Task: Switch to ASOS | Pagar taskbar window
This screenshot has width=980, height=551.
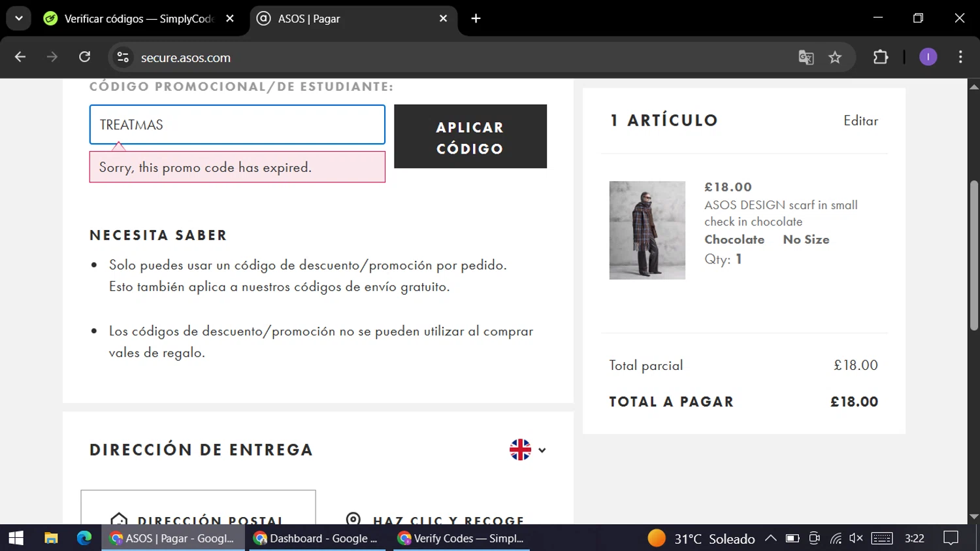Action: pos(173,538)
